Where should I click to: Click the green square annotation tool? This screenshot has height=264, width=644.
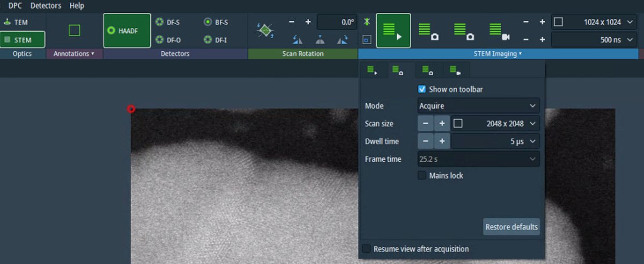pyautogui.click(x=74, y=31)
